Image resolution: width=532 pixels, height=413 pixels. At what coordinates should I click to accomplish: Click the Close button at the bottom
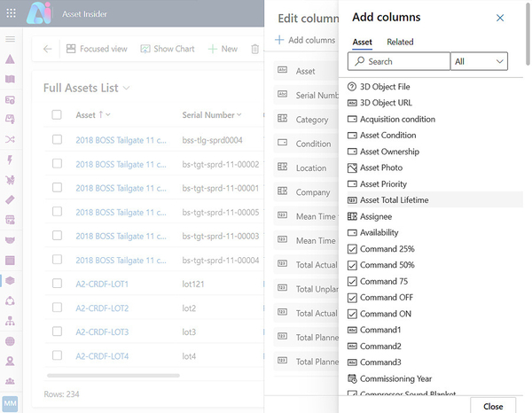493,406
